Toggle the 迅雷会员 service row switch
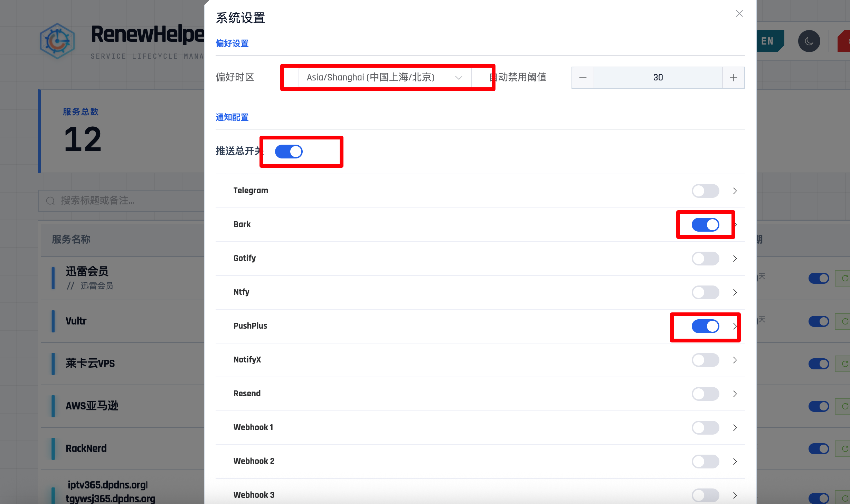The height and width of the screenshot is (504, 850). click(x=819, y=278)
